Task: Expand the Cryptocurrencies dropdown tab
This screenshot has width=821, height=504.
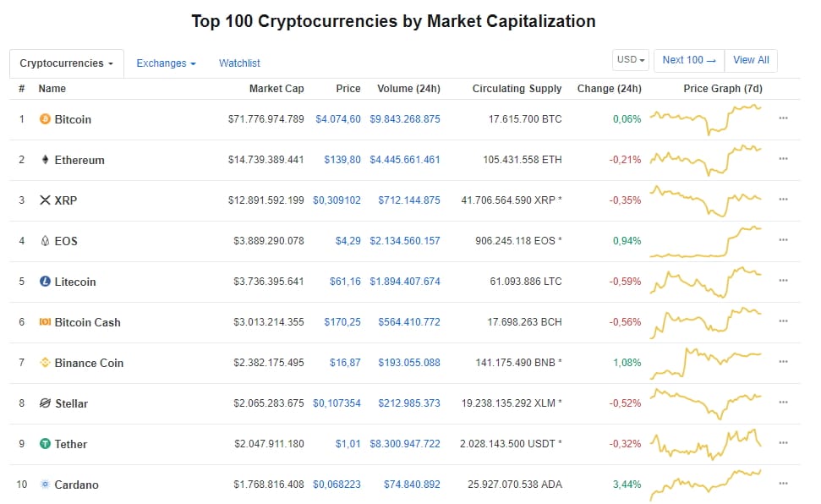Action: [x=66, y=63]
